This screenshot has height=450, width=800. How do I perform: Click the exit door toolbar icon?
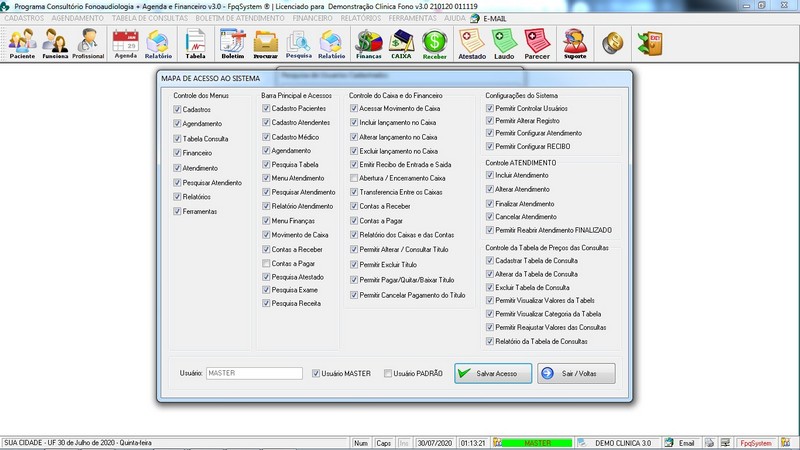[x=650, y=43]
